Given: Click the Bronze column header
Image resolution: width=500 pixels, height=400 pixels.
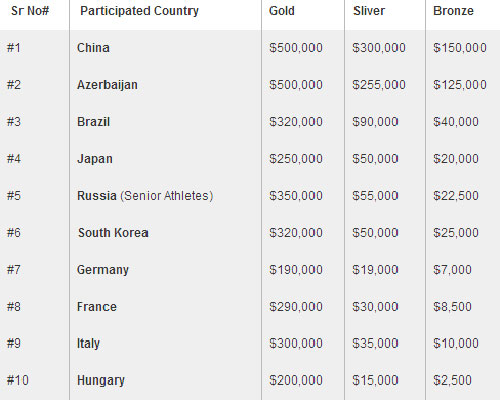Looking at the screenshot, I should pos(453,11).
